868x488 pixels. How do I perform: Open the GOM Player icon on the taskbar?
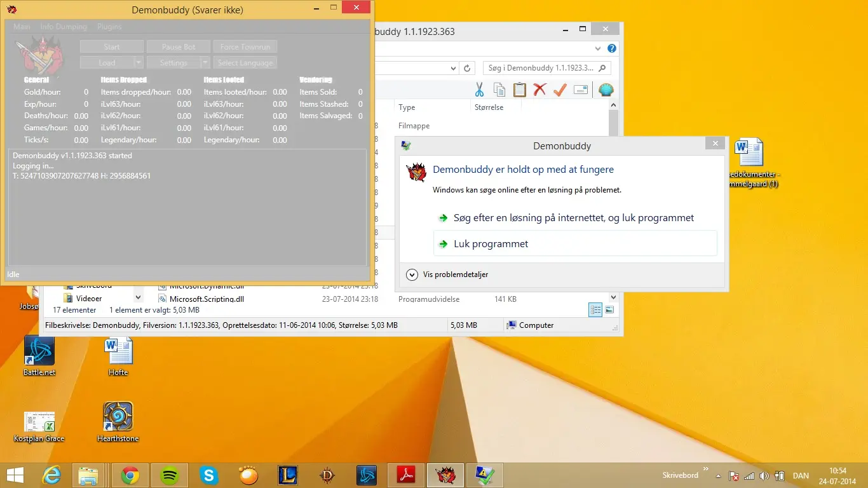[248, 475]
